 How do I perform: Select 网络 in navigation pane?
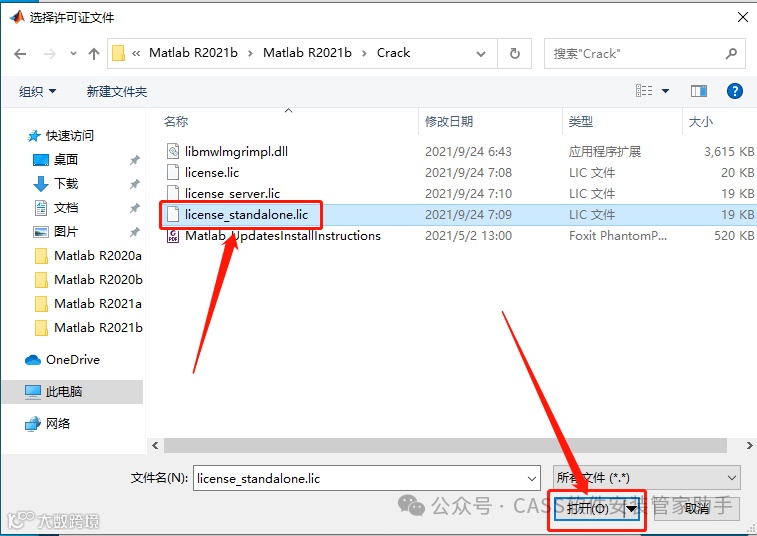pyautogui.click(x=58, y=423)
